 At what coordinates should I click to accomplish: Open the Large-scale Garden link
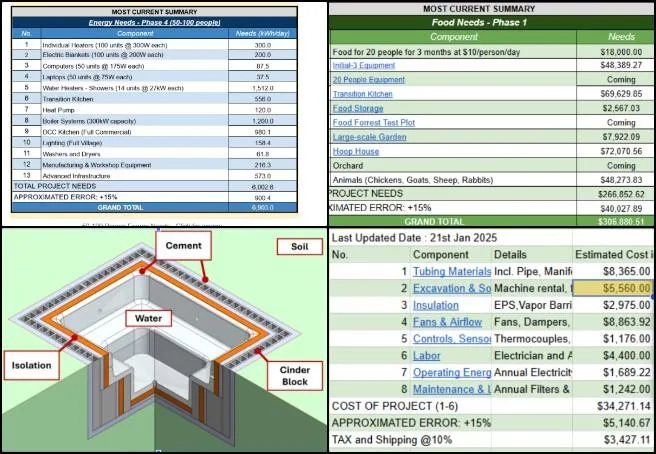click(x=369, y=137)
